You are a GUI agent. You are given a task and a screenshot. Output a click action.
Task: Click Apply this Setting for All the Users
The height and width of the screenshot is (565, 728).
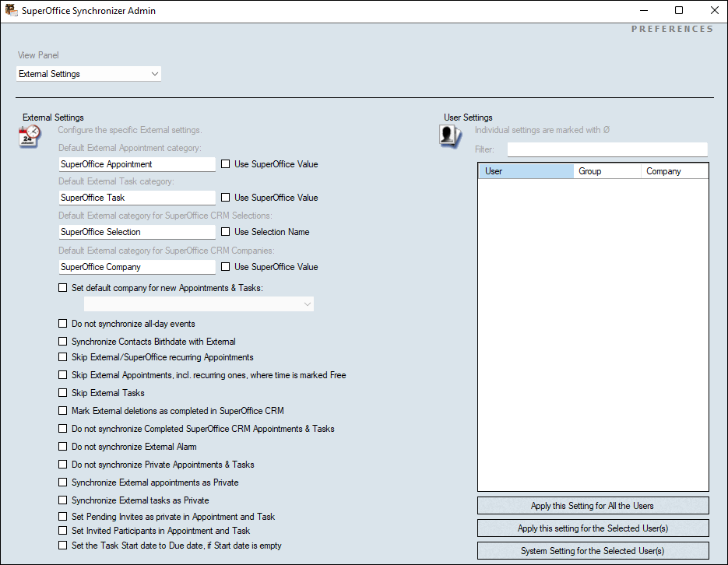[593, 506]
